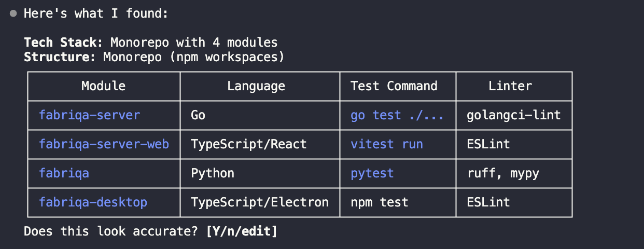Select the npm test command cell
The image size is (644, 249).
(x=380, y=202)
